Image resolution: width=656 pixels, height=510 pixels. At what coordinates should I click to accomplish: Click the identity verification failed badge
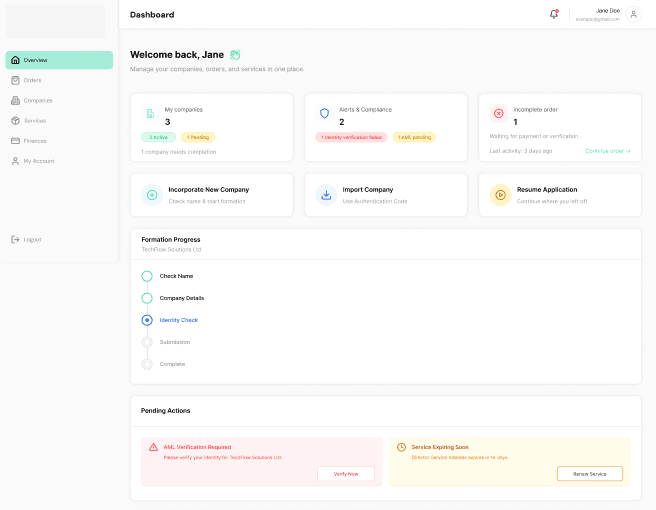(351, 137)
